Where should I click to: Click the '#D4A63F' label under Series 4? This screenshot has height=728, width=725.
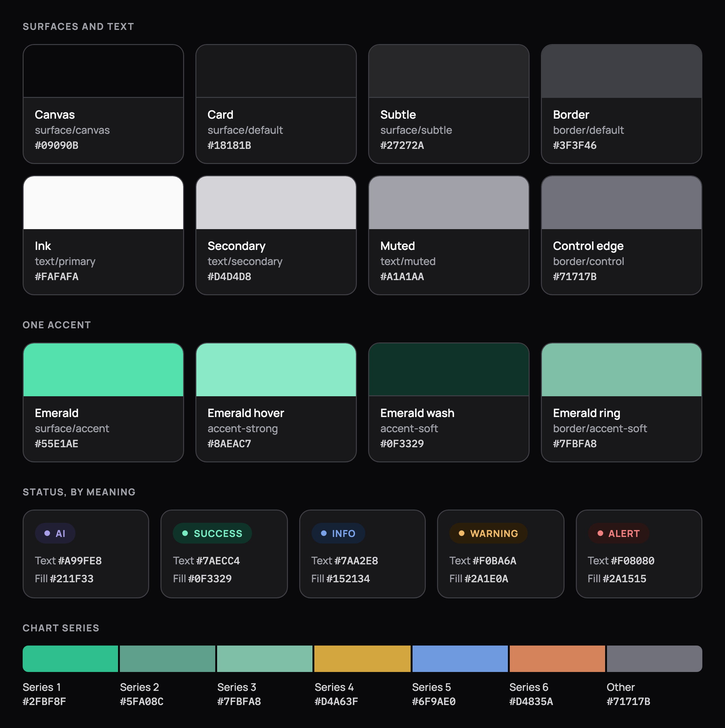pyautogui.click(x=336, y=702)
